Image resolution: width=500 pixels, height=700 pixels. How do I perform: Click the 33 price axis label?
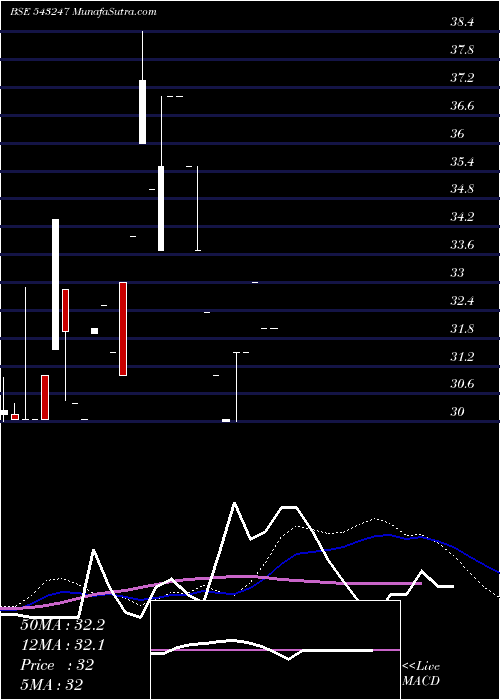pyautogui.click(x=457, y=273)
